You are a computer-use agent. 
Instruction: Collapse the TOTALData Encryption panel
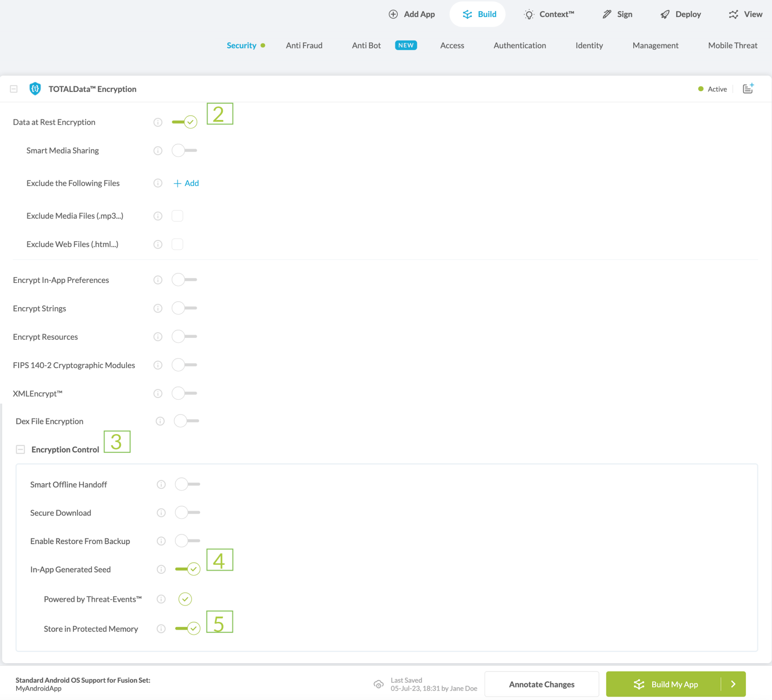[14, 89]
